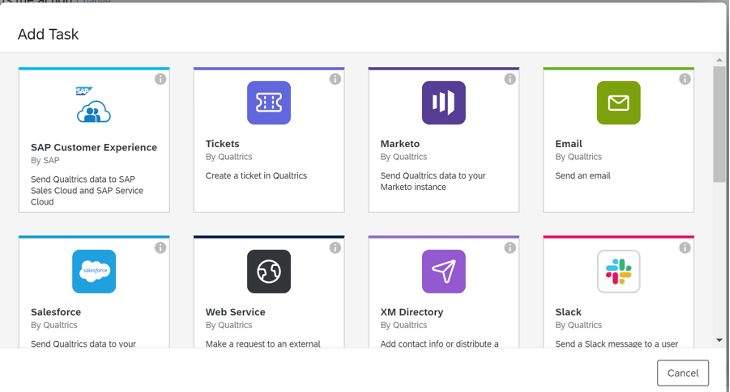
Task: Pick the XM Directory paper plane icon
Action: pos(444,271)
